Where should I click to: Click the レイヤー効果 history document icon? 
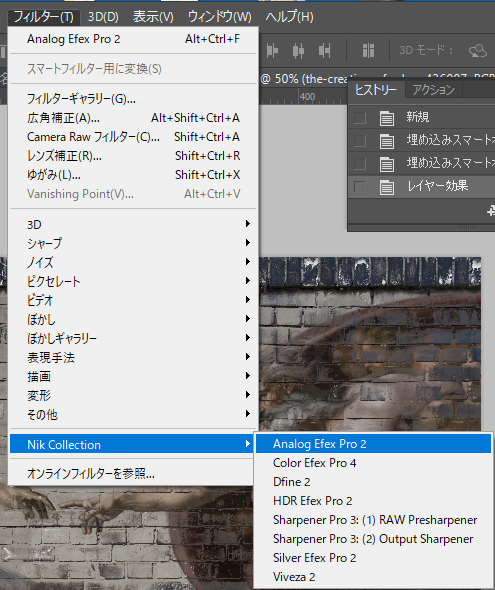point(387,187)
